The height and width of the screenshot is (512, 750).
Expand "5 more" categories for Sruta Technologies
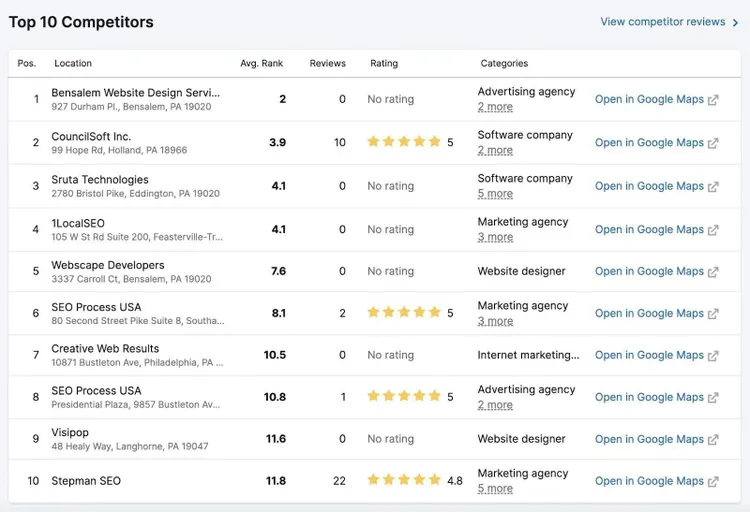[495, 194]
